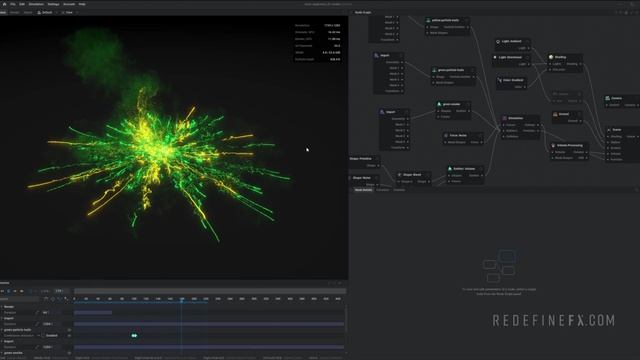Click the green smoke node icon
640x360 pixels.
[x=439, y=104]
